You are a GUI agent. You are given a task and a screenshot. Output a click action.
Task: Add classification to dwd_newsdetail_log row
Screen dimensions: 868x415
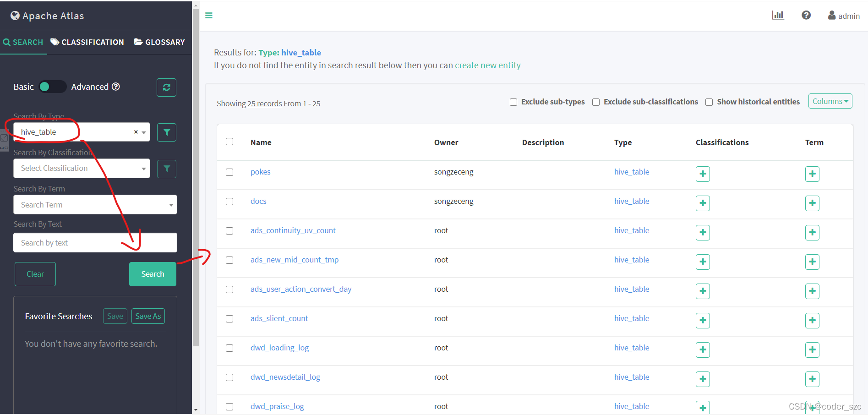703,379
